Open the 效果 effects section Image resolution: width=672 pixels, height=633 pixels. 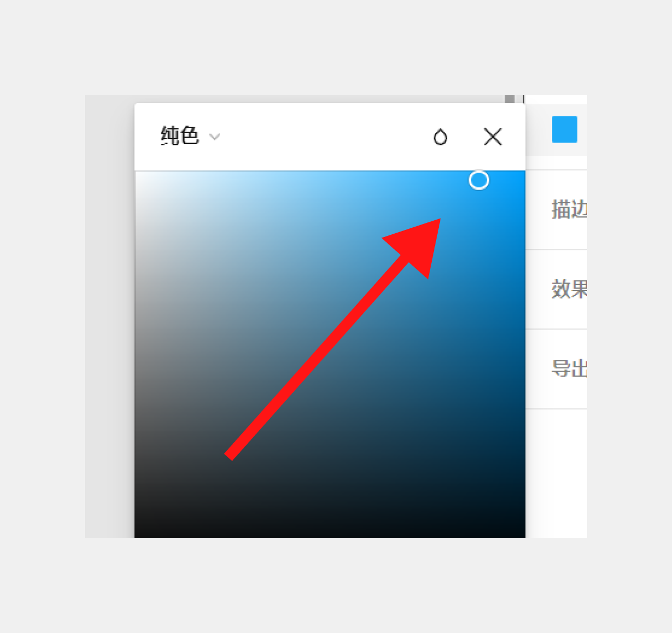569,289
